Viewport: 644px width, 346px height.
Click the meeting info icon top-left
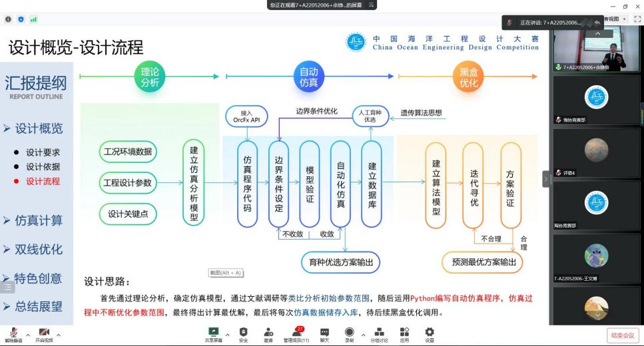(x=9, y=19)
